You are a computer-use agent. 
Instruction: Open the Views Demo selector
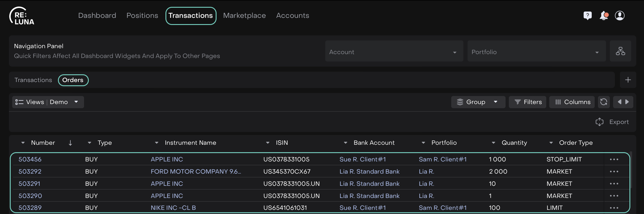pyautogui.click(x=48, y=102)
